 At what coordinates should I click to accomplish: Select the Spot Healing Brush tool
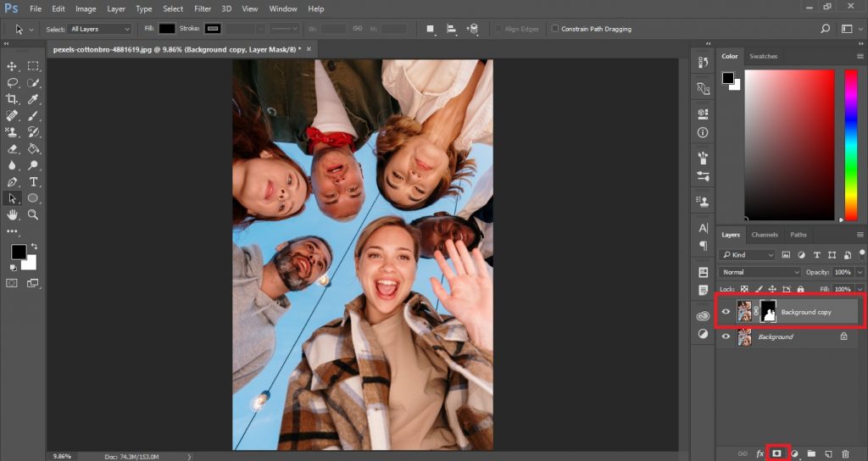point(12,115)
